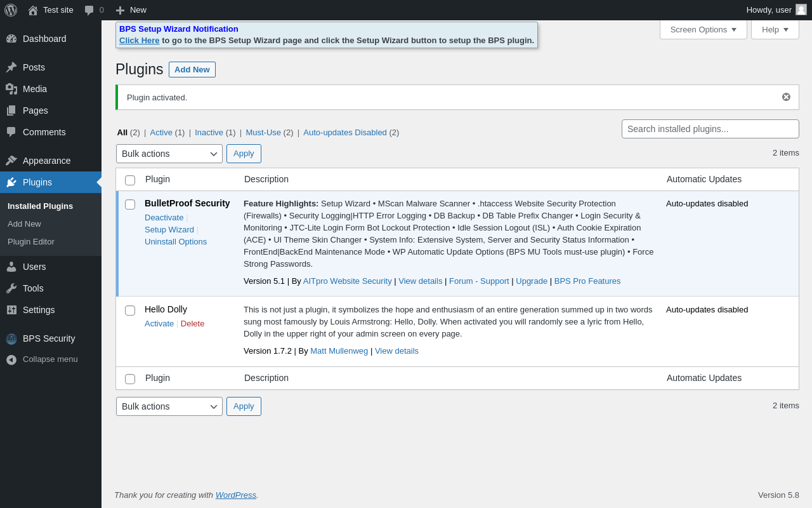Open the Plugin Editor submenu item
Screen dimensions: 812x508
[x=31, y=242]
